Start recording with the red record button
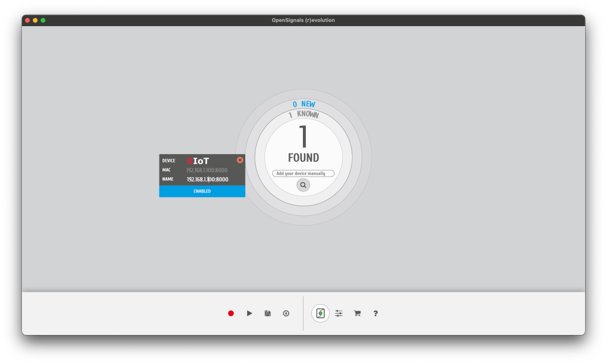 (231, 313)
